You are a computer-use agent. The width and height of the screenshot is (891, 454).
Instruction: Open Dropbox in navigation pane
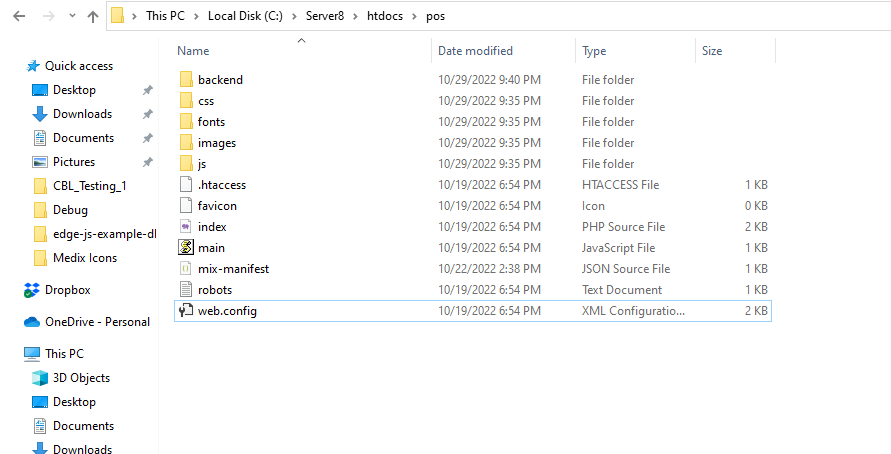coord(67,290)
